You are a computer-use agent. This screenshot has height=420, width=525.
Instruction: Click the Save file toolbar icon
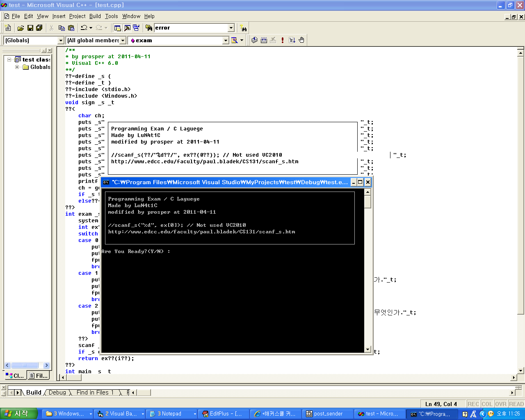coord(30,28)
